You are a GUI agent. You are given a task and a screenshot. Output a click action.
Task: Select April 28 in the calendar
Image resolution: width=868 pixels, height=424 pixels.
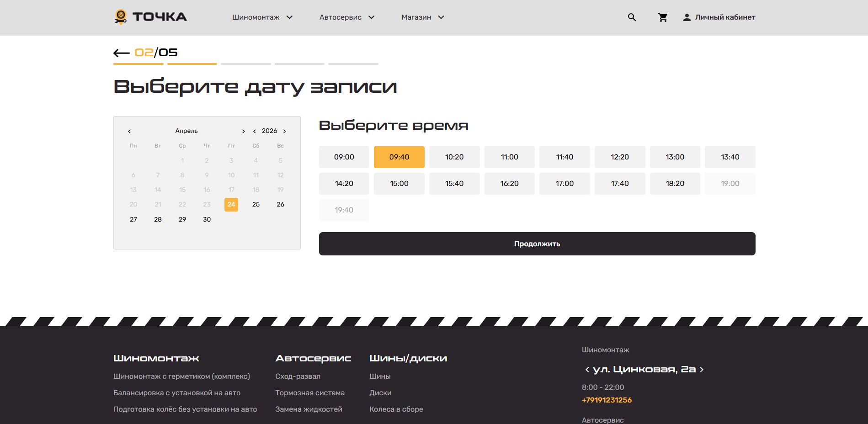coord(158,219)
